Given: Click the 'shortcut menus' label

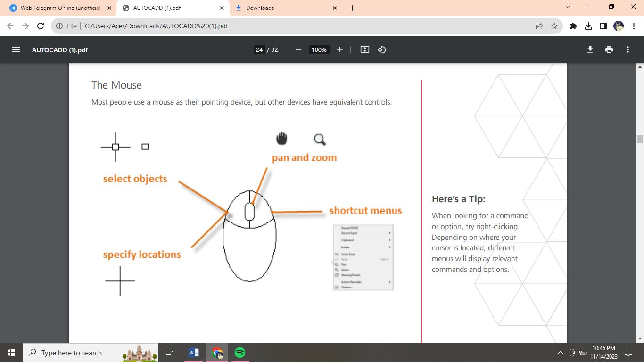Looking at the screenshot, I should pyautogui.click(x=366, y=211).
